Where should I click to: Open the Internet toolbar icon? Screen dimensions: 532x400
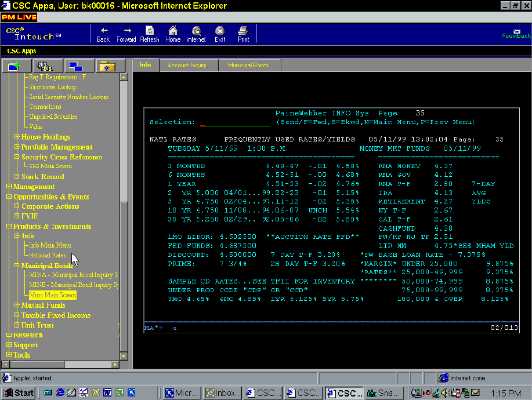coord(196,34)
